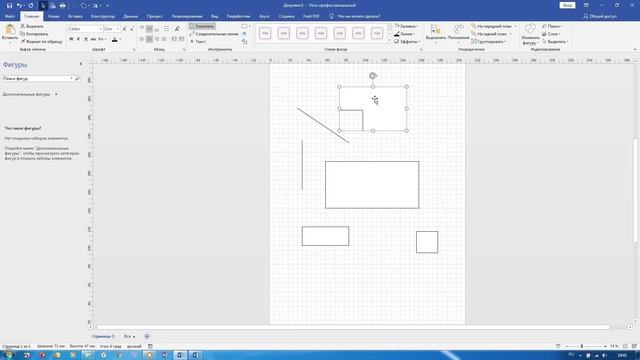Adjust the zoom slider in status bar

[x=582, y=346]
